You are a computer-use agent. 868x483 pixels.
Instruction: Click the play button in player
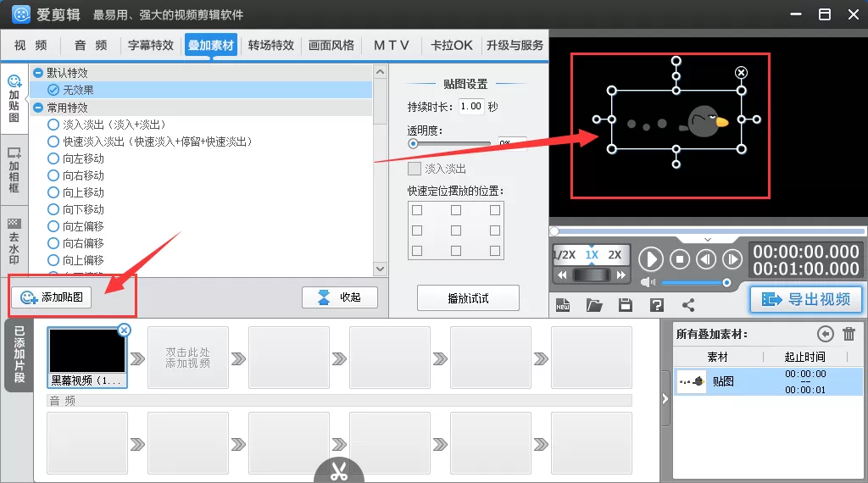point(651,259)
